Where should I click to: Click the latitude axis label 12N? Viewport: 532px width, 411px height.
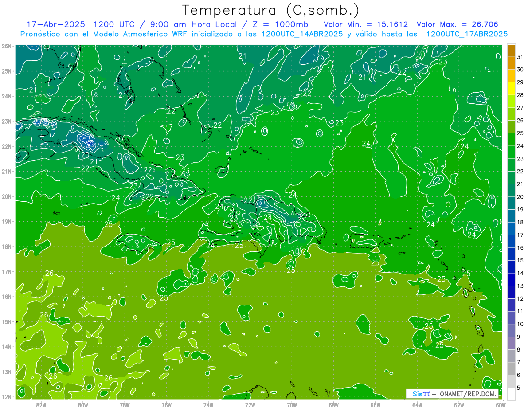point(6,397)
